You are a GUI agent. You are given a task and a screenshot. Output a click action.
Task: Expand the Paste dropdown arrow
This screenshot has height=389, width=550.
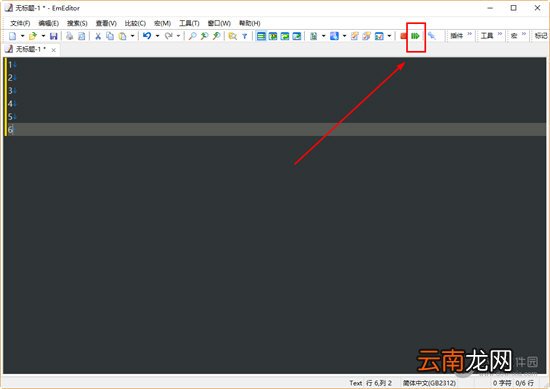pos(133,36)
